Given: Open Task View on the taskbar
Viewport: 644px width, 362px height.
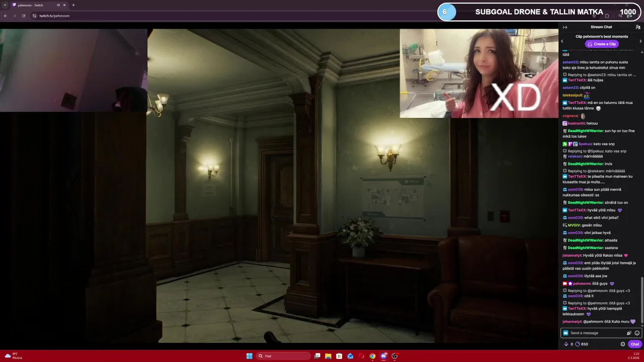Looking at the screenshot, I should click(x=317, y=356).
